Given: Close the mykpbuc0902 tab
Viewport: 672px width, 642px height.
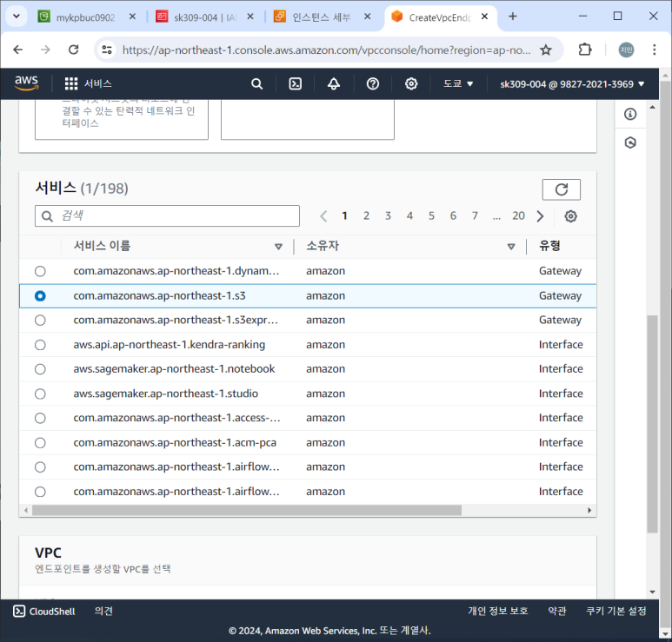Looking at the screenshot, I should tap(132, 17).
